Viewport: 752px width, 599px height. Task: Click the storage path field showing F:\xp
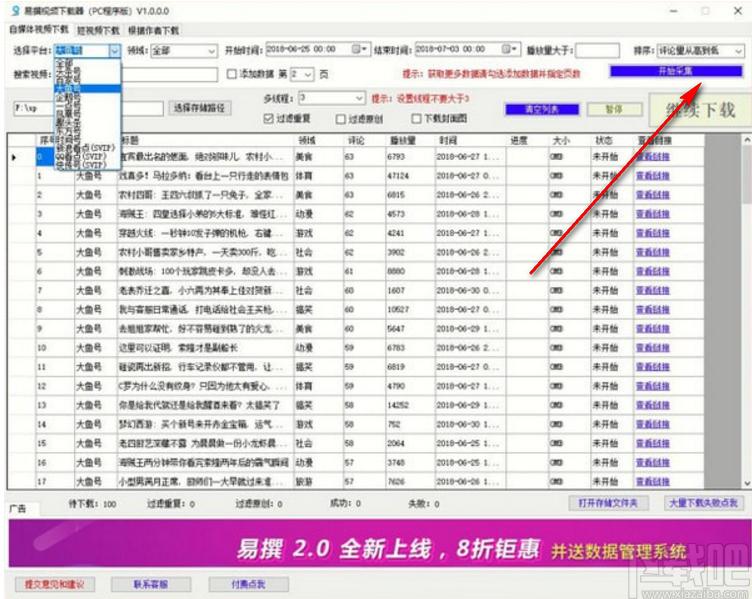pyautogui.click(x=88, y=108)
